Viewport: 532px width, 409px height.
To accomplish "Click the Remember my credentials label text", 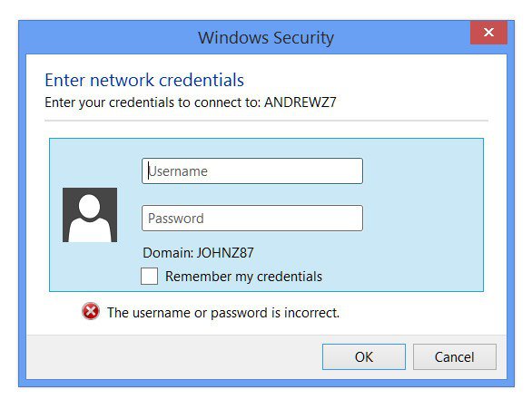I will [x=243, y=277].
